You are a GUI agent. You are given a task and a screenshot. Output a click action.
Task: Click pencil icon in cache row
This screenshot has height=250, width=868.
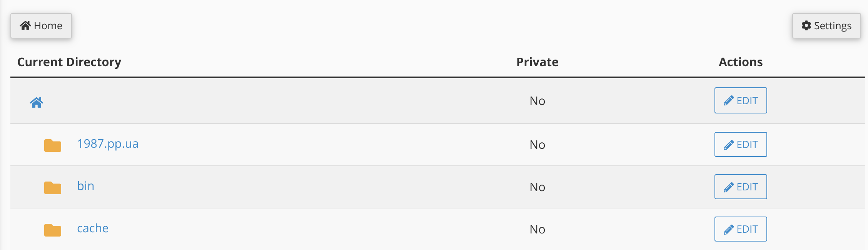[728, 230]
